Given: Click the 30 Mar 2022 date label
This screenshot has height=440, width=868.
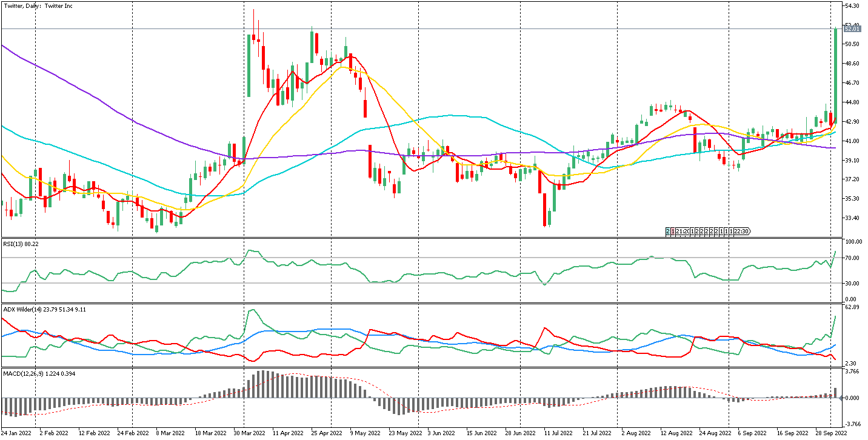Looking at the screenshot, I should pyautogui.click(x=249, y=433).
